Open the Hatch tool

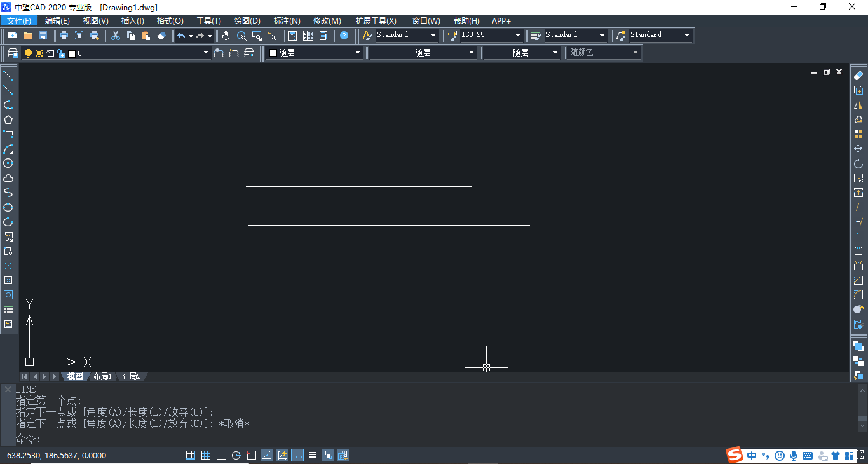tap(9, 280)
